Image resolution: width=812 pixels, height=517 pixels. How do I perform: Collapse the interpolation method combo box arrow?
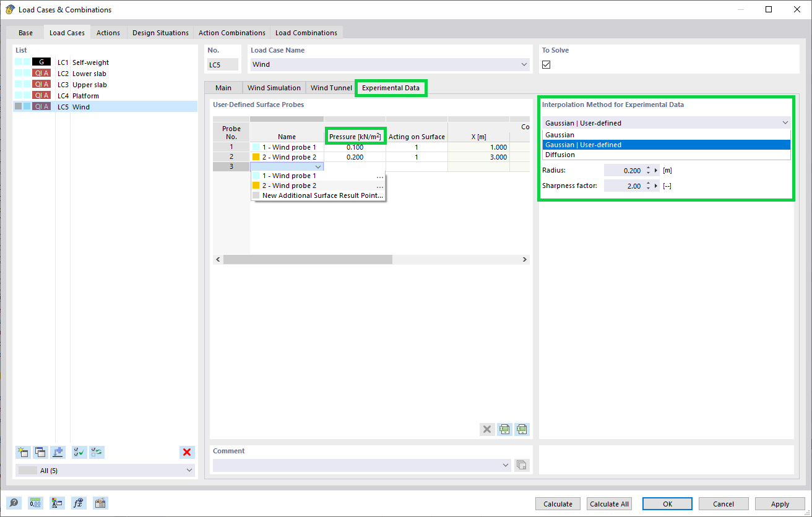pos(785,123)
